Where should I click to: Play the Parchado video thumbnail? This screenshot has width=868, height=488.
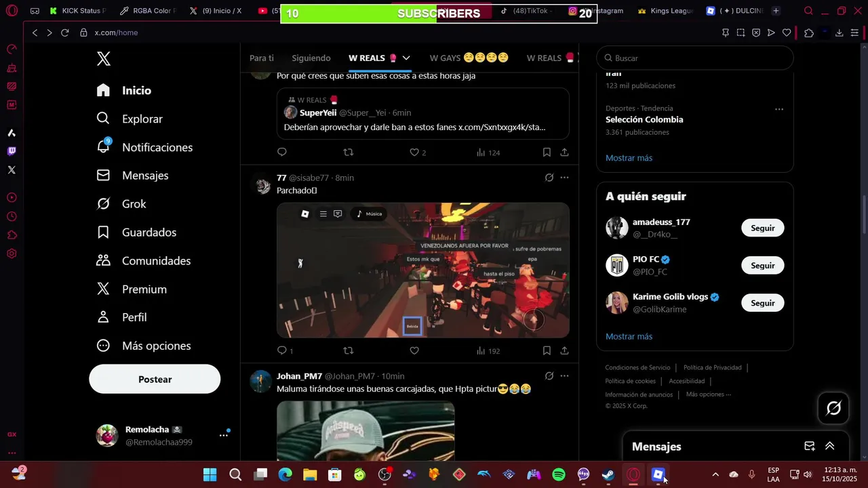(x=423, y=270)
